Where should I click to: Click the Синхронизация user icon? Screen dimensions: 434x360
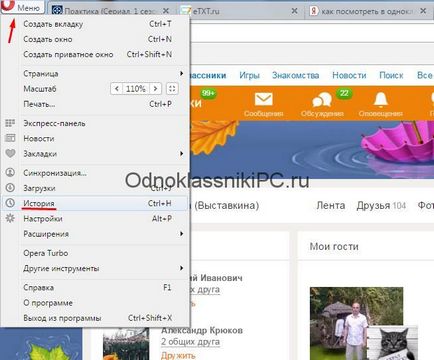click(10, 173)
